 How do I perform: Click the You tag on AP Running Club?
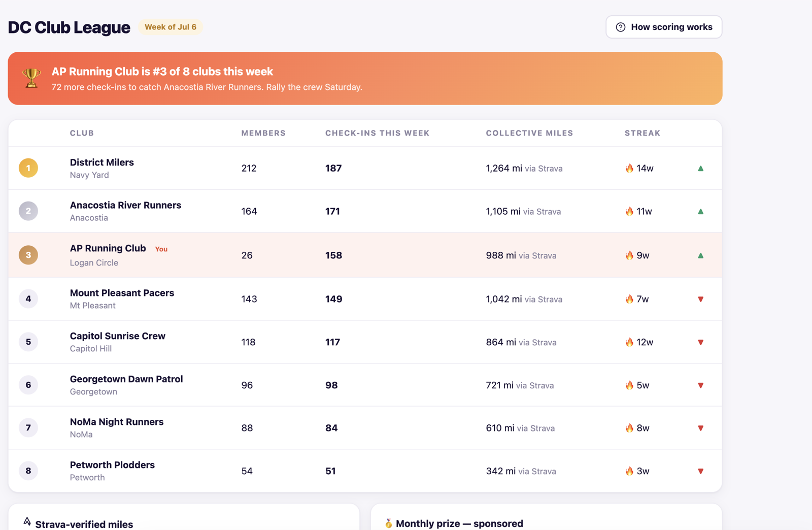[161, 249]
